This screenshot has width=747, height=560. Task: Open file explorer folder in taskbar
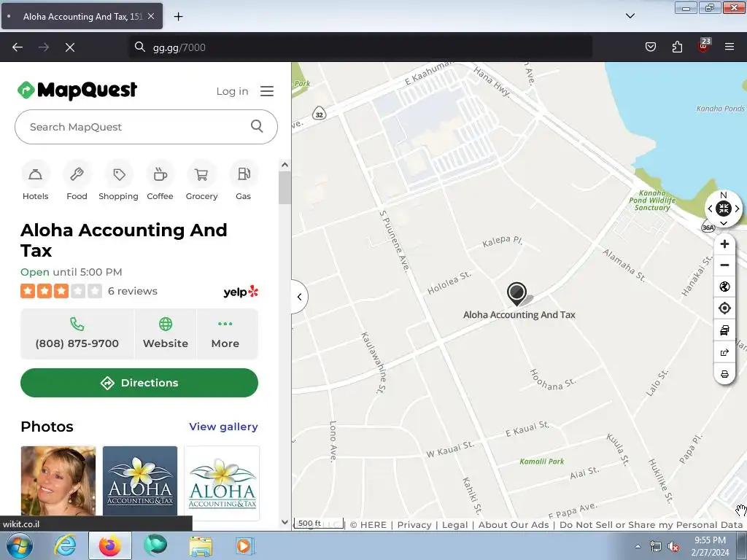(x=201, y=546)
